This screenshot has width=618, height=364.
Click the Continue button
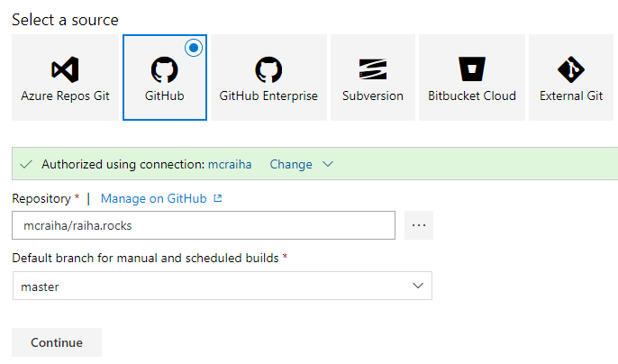click(57, 342)
